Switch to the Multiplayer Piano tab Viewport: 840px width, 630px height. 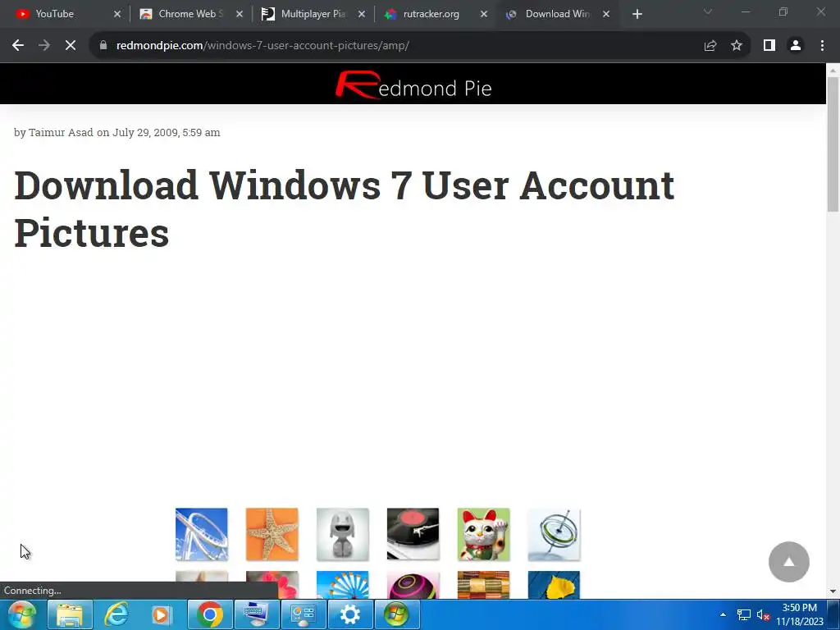[x=313, y=14]
